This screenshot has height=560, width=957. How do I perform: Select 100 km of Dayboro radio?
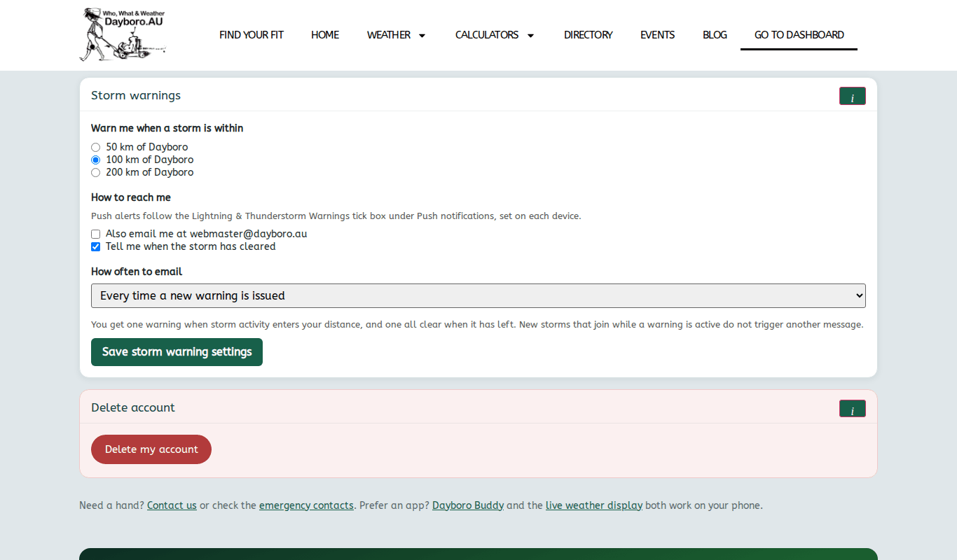point(96,160)
